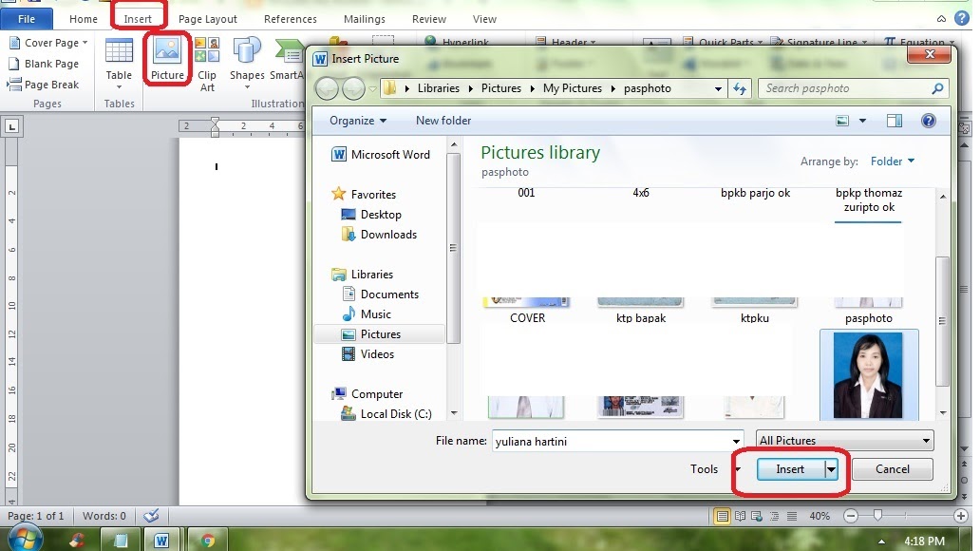Open the Windows Start menu
This screenshot has height=551, width=980.
pos(26,539)
